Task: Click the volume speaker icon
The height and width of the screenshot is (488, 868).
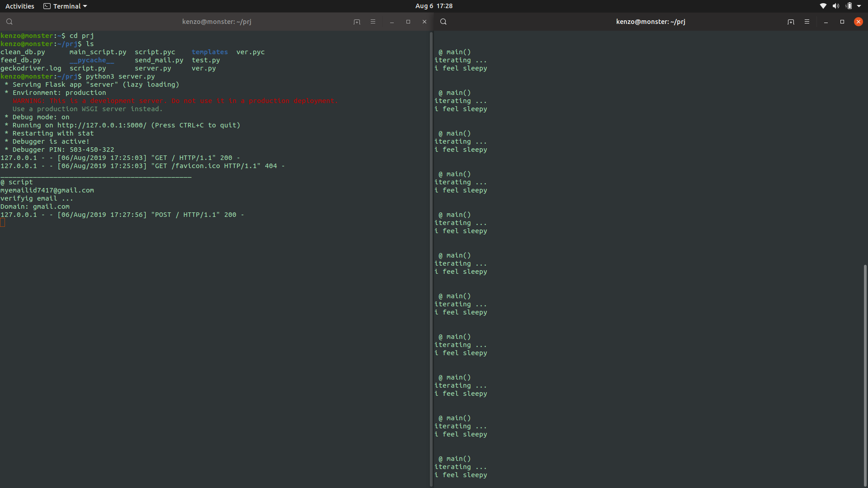Action: (x=836, y=6)
